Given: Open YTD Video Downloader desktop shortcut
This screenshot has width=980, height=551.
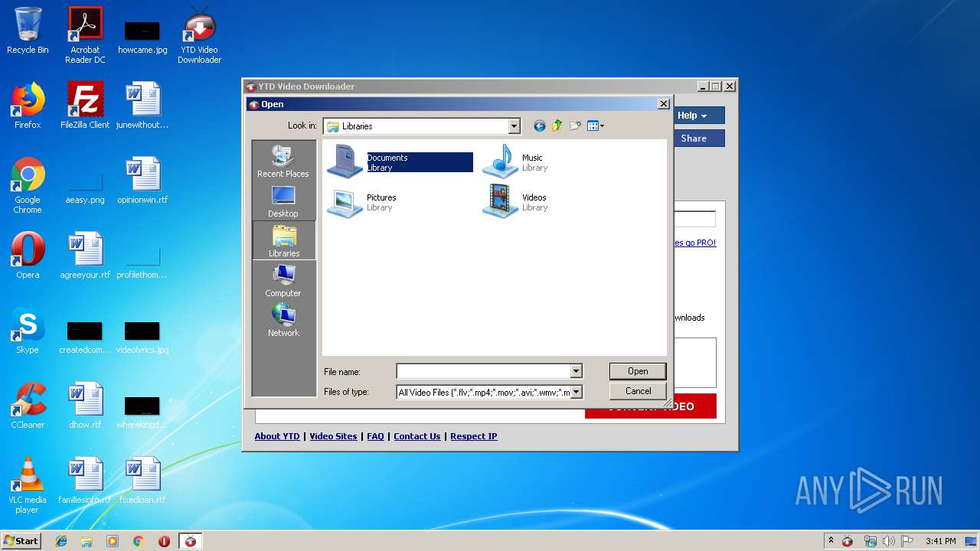Looking at the screenshot, I should pyautogui.click(x=199, y=35).
